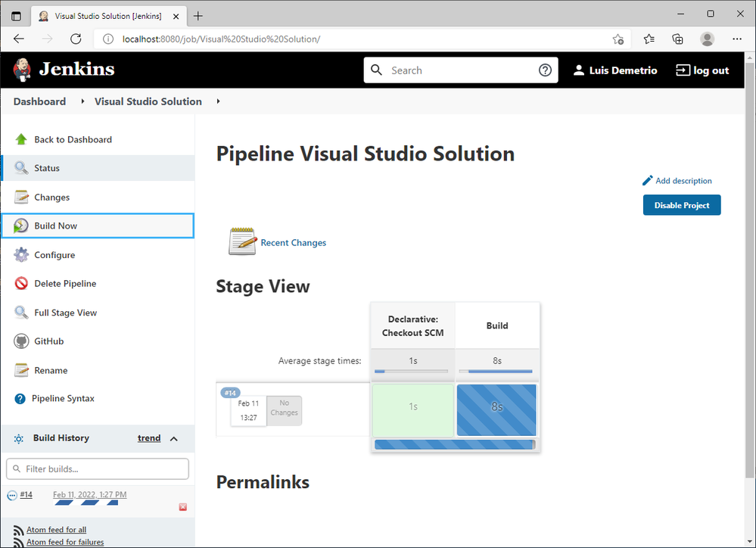Click the build #14 progress bar in history
Viewport: 756px width, 548px height.
pos(86,503)
